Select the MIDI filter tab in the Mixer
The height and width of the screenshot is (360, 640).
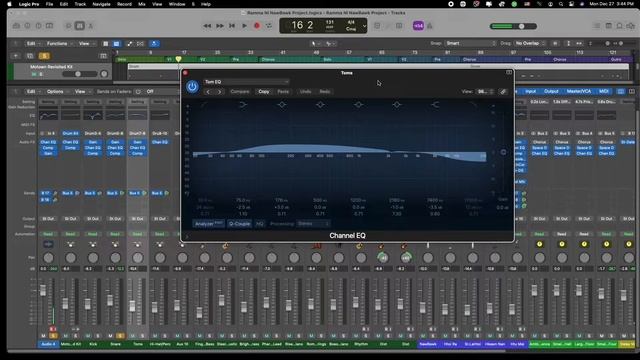point(603,91)
